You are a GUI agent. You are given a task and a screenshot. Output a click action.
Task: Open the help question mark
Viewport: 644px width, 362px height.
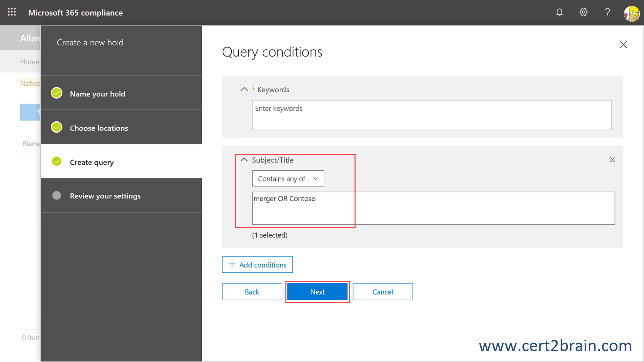[x=607, y=13]
